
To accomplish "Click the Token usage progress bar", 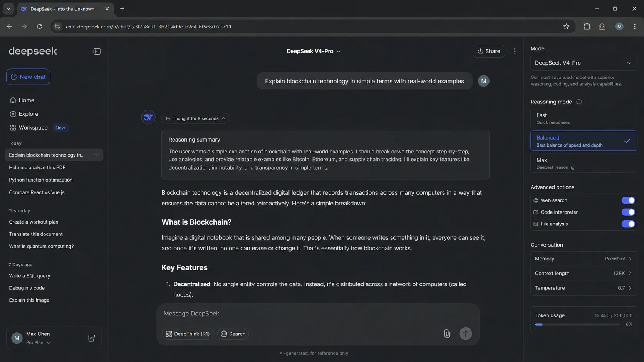I will (x=577, y=325).
